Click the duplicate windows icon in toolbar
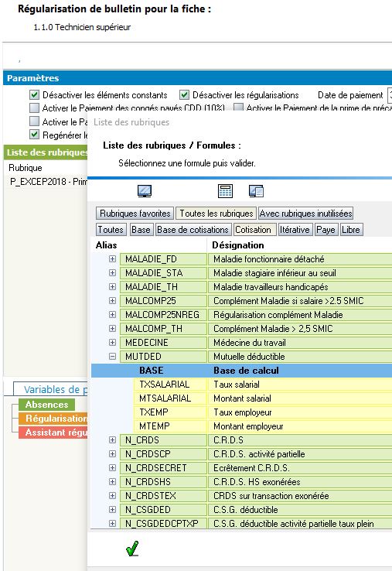 [256, 191]
